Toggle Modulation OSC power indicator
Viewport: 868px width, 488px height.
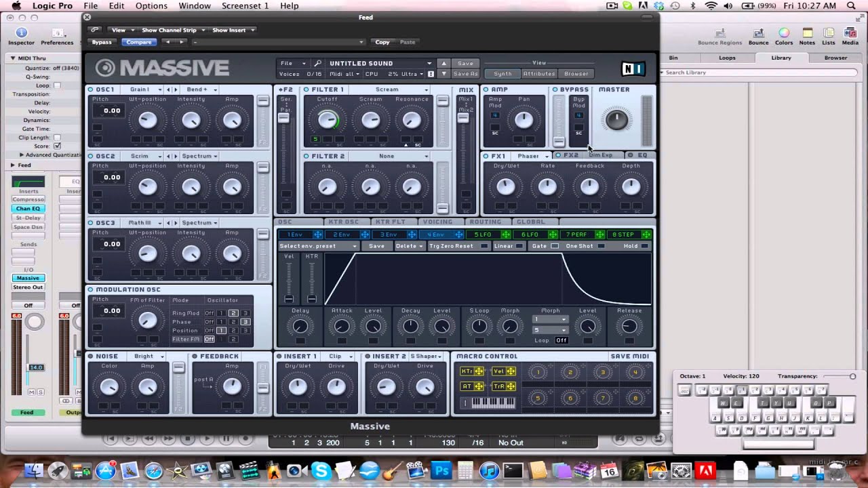[x=91, y=289]
